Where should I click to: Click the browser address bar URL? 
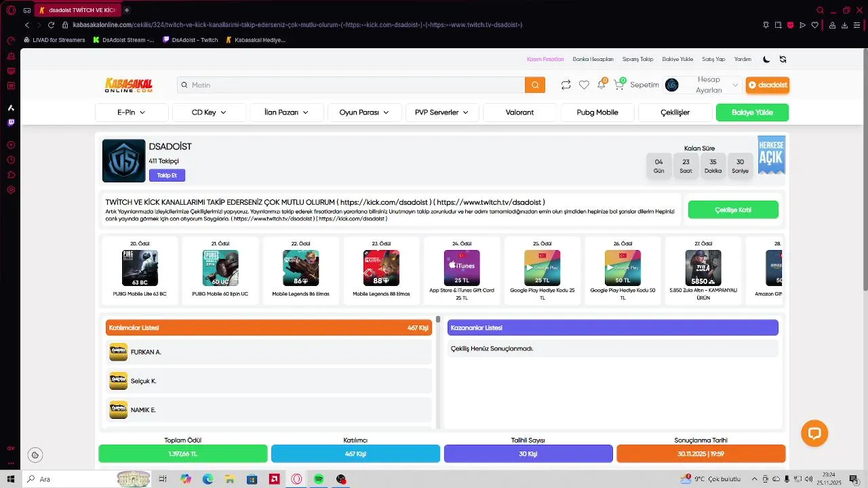click(297, 25)
